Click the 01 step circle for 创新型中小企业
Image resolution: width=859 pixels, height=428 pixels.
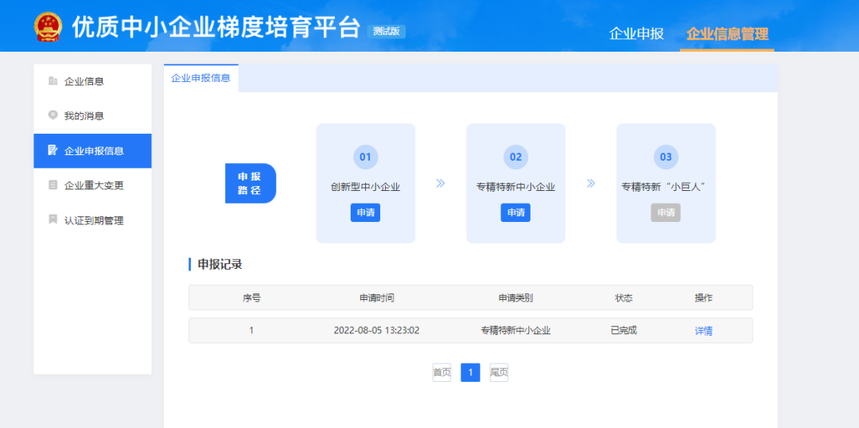click(x=365, y=157)
